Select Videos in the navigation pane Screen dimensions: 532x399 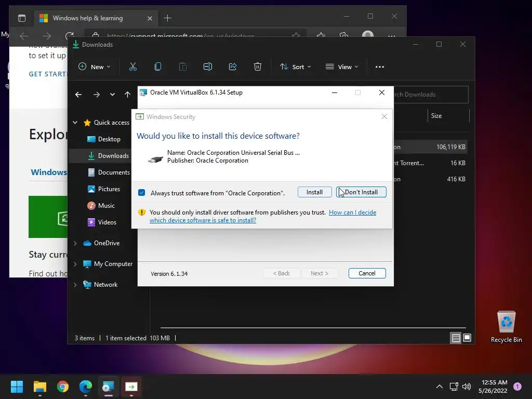click(x=102, y=222)
